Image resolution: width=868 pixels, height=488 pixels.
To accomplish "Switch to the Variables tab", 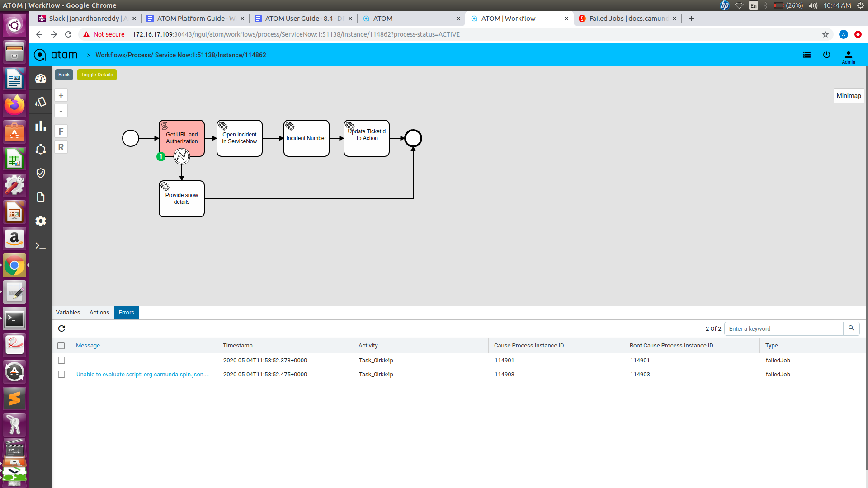I will (68, 313).
